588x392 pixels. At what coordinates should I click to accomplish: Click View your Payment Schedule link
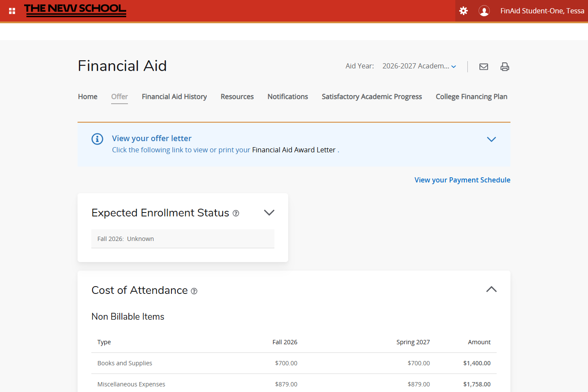pyautogui.click(x=462, y=180)
